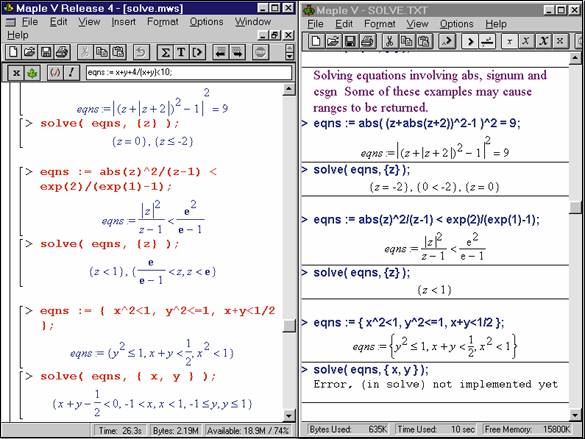
Task: Click the 'Time: 26.3s' status bar entry
Action: point(120,430)
